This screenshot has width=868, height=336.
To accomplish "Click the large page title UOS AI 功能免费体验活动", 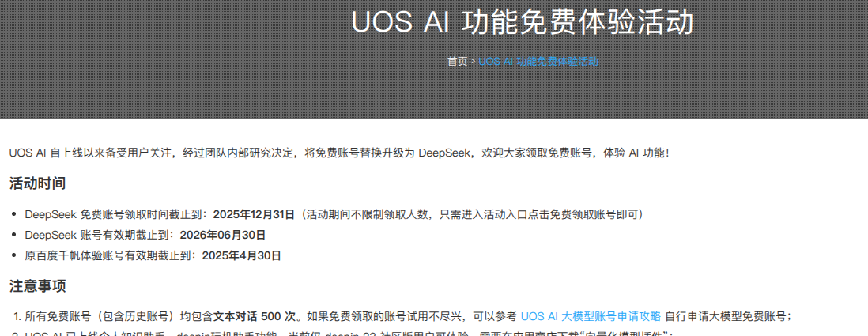I will click(x=523, y=23).
